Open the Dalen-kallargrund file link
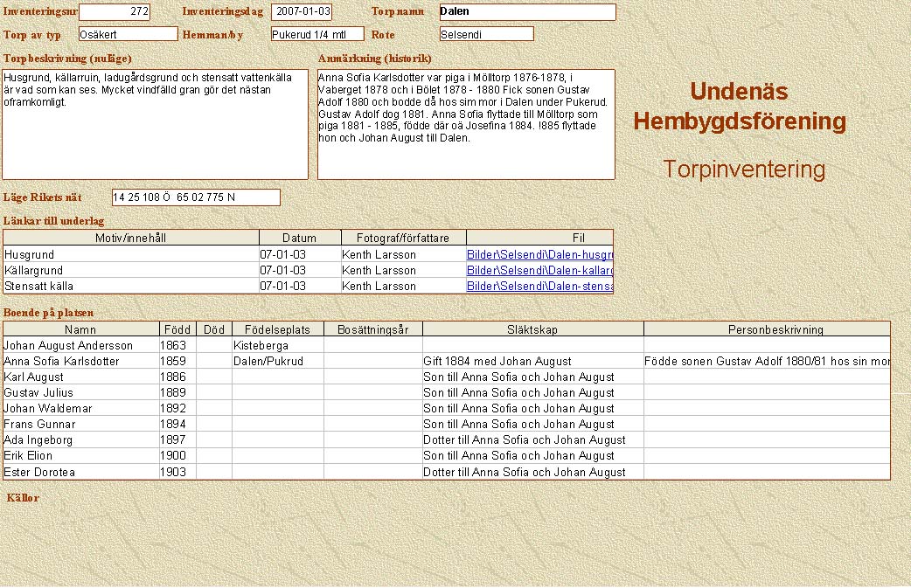 539,270
